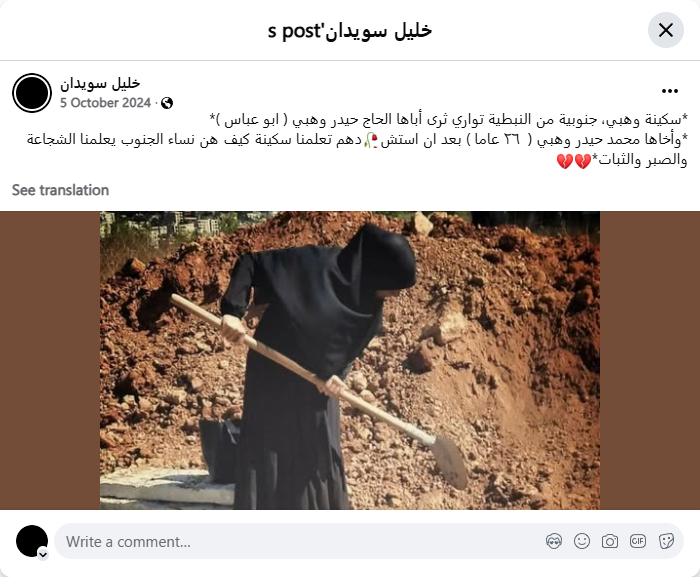Click the dialog header post title
This screenshot has height=577, width=700.
[x=350, y=31]
